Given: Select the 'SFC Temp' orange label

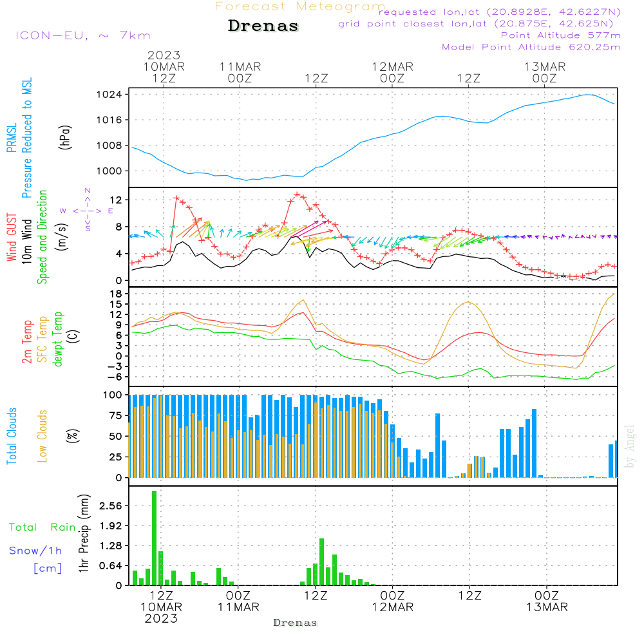Looking at the screenshot, I should pyautogui.click(x=43, y=339).
